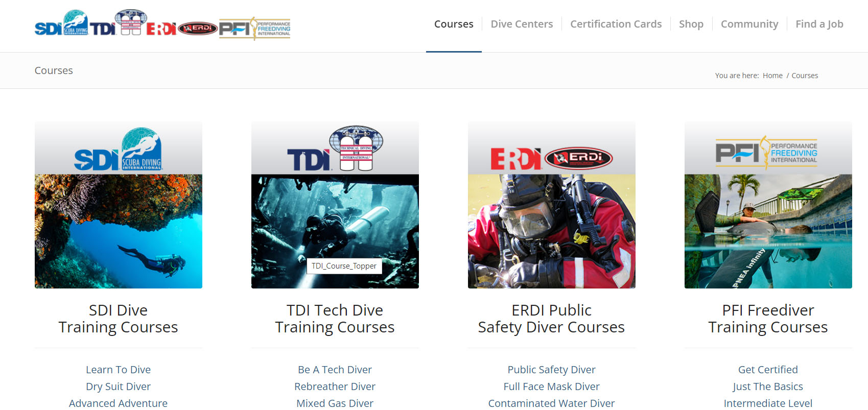The width and height of the screenshot is (868, 410).
Task: Follow the Learn To Dive link
Action: click(119, 370)
